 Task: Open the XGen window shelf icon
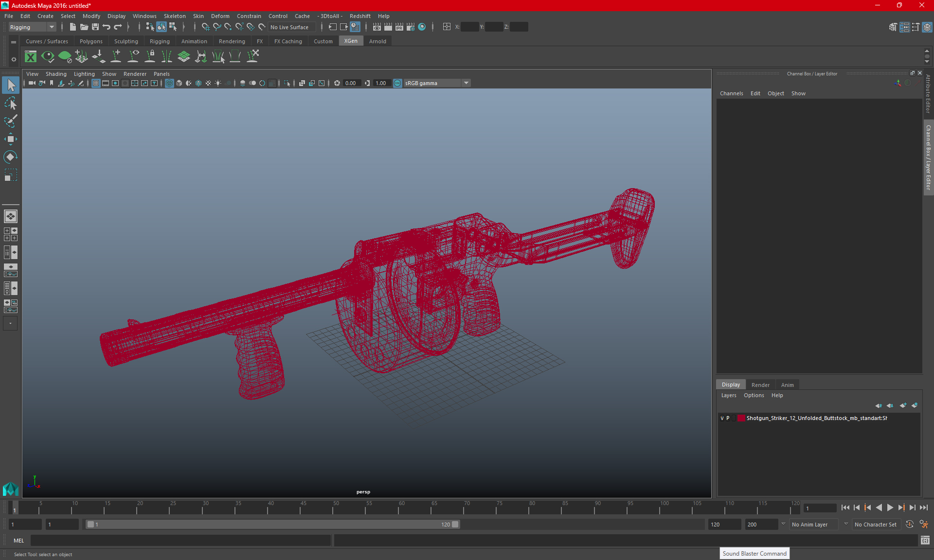(31, 57)
